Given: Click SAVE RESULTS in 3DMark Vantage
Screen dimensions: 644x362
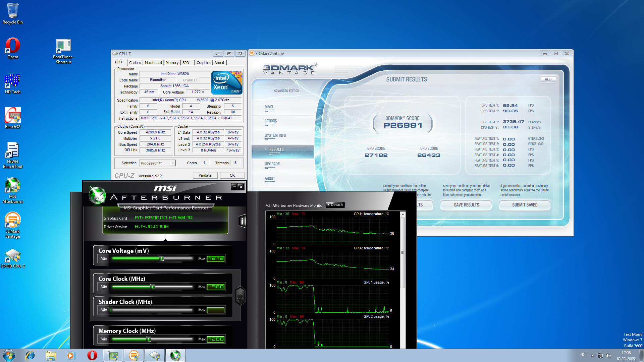Looking at the screenshot, I should click(x=466, y=205).
